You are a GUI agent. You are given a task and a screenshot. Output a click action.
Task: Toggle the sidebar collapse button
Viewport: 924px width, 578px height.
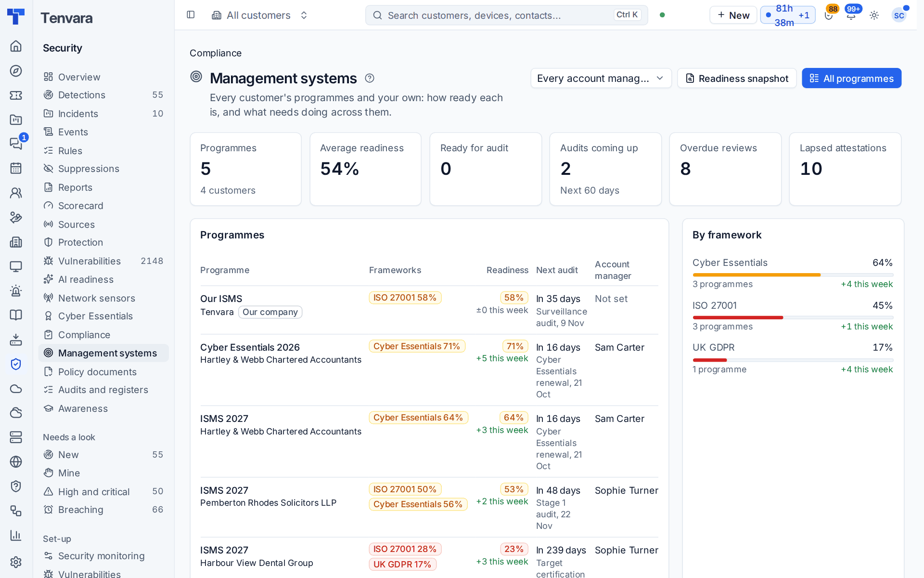pos(191,15)
